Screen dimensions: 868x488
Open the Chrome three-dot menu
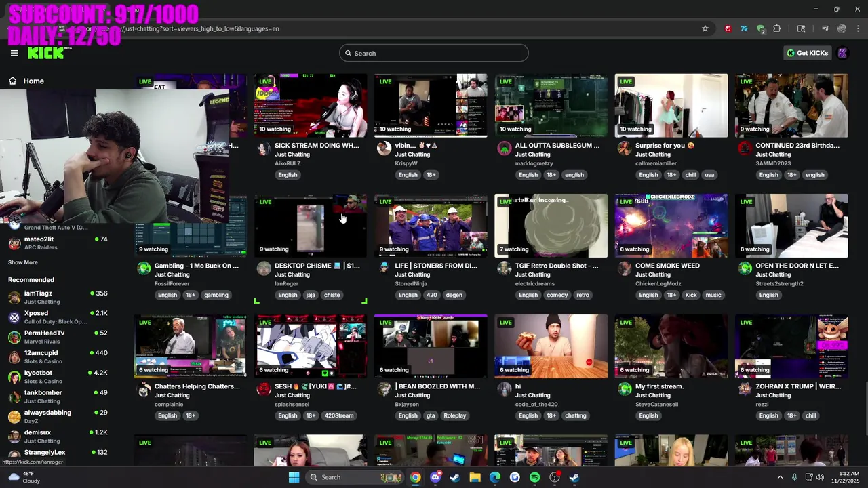click(858, 28)
